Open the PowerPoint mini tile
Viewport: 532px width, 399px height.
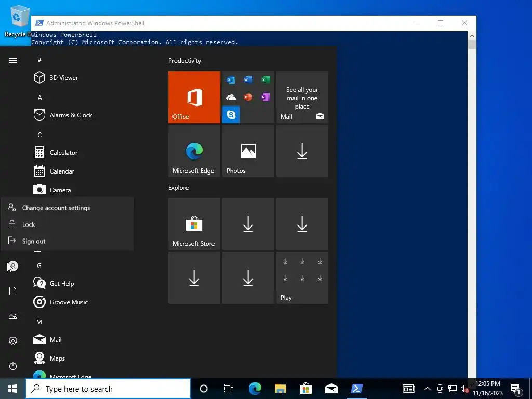[248, 97]
